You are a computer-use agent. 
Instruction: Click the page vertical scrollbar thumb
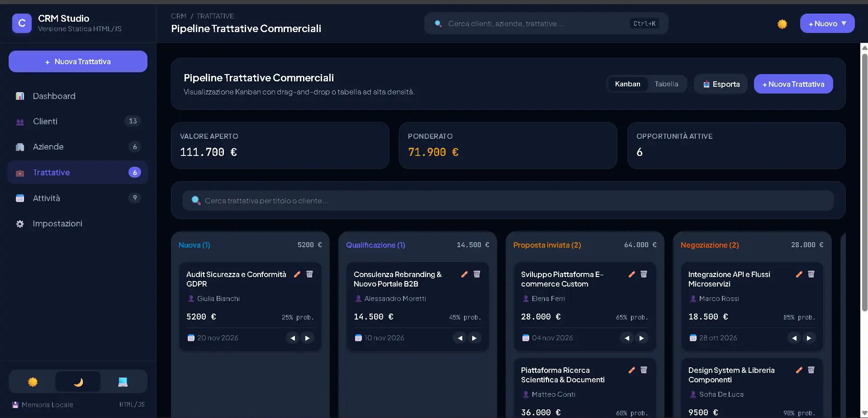[864, 182]
